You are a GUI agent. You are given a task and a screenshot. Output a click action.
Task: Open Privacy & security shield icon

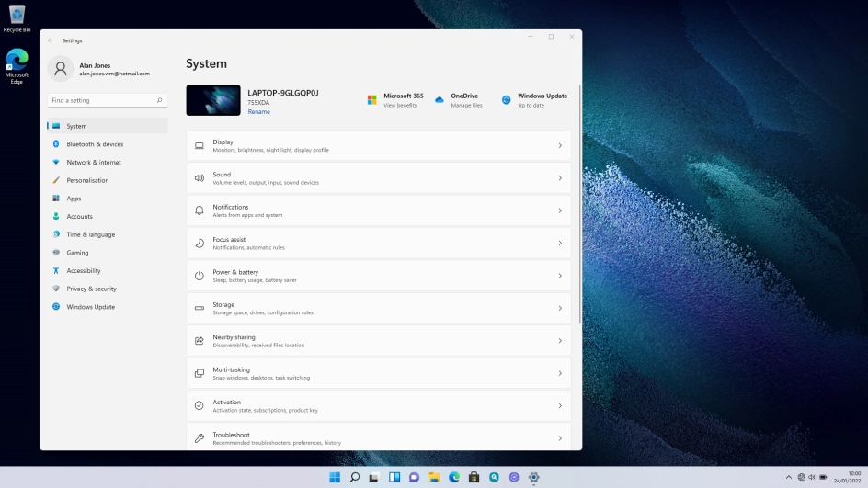pos(56,289)
